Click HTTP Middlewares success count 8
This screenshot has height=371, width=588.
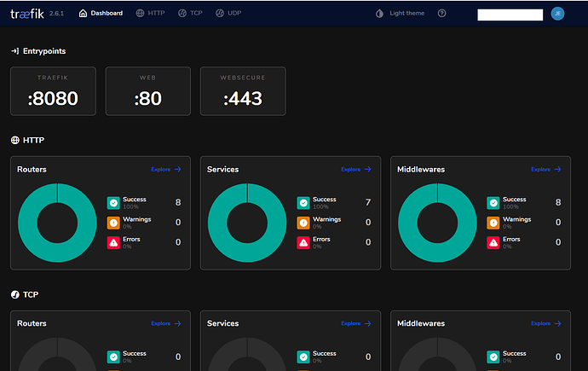tap(558, 203)
